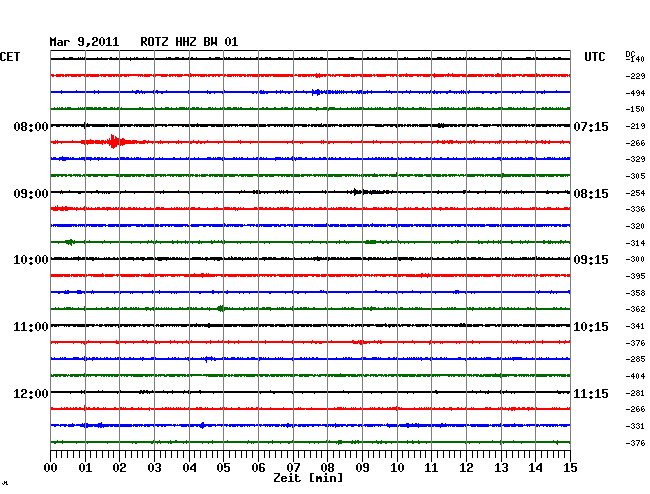650x494 pixels.
Task: Click the DC offset value "-219"
Action: click(635, 126)
